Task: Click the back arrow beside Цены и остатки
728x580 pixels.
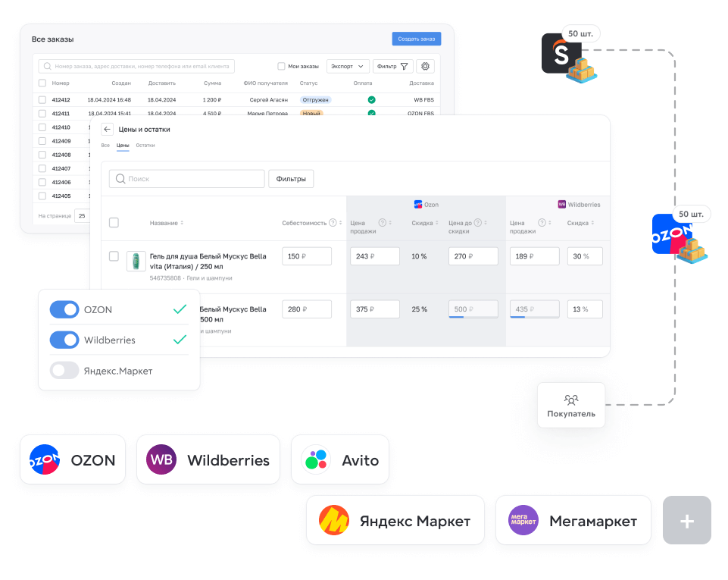Action: (x=108, y=130)
